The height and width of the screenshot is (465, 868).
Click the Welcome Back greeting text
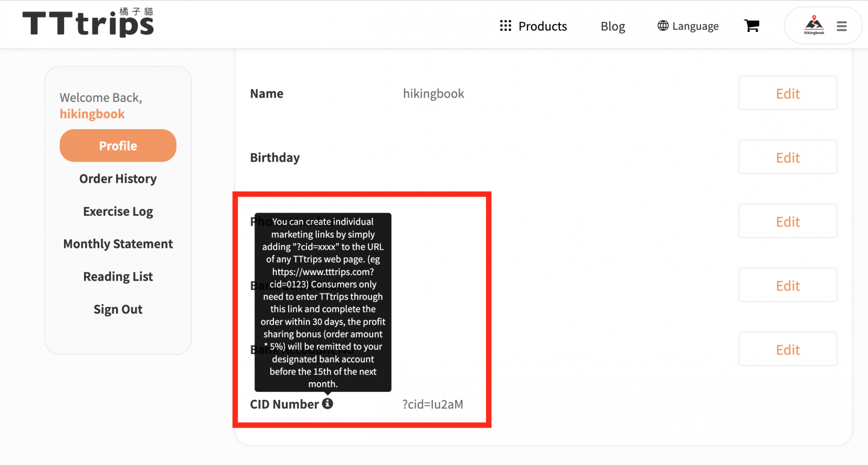(x=101, y=98)
